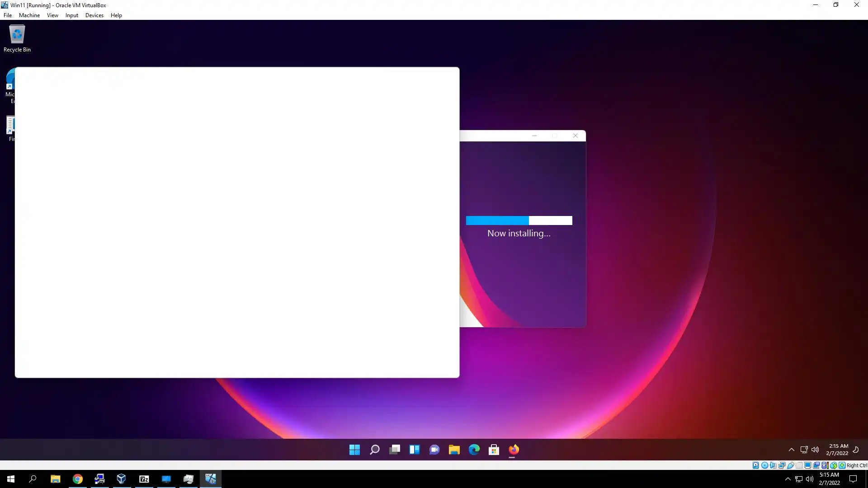Click the USB devices status icon
The image size is (868, 488).
(791, 465)
